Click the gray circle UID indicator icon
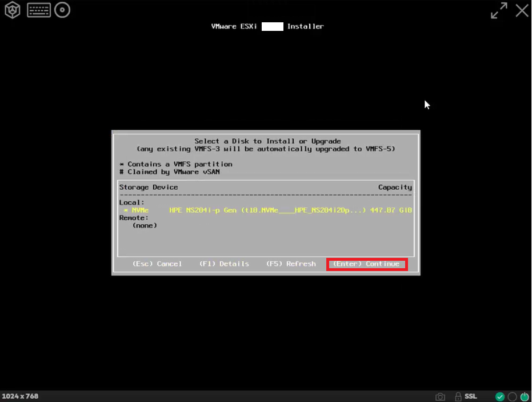The height and width of the screenshot is (402, 532). pyautogui.click(x=513, y=396)
